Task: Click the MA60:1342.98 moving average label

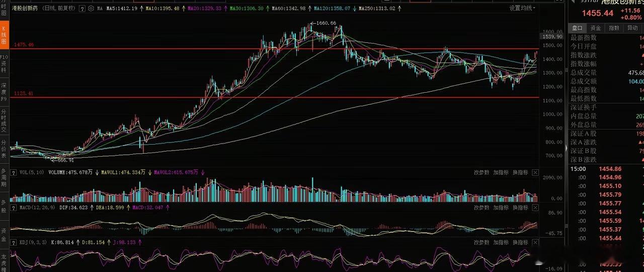Action: 289,9
